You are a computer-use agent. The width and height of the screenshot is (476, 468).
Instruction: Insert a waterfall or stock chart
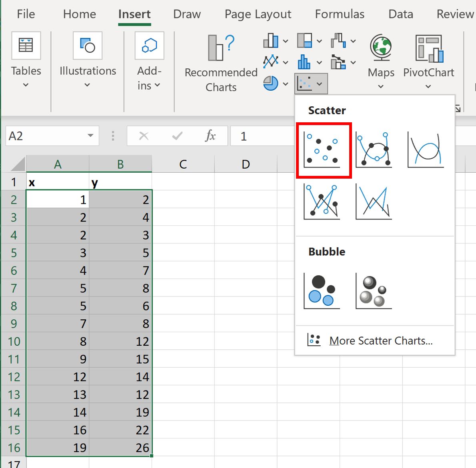tap(338, 40)
